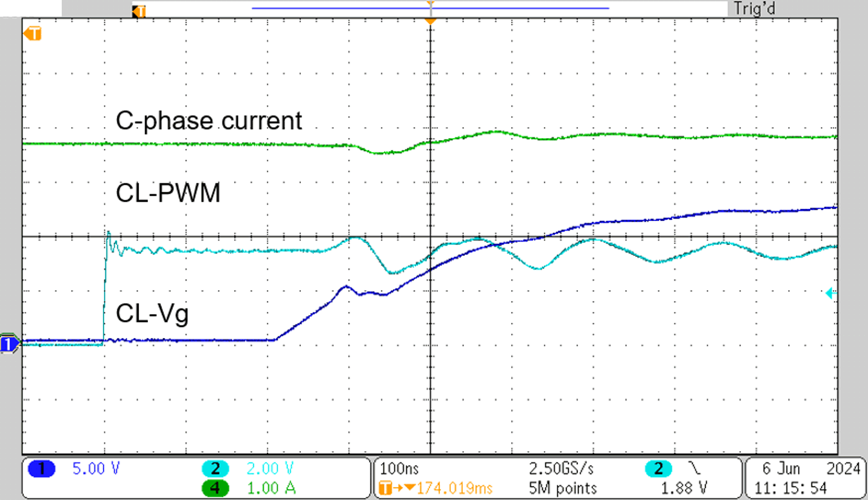Click the orange trigger position marker at top center
Viewport: 868px width, 500px height.
pyautogui.click(x=430, y=21)
